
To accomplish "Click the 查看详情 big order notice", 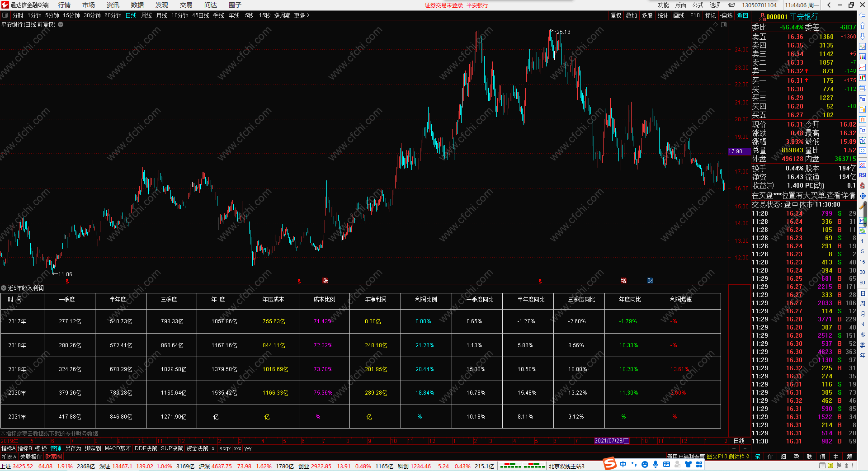I will (841, 195).
